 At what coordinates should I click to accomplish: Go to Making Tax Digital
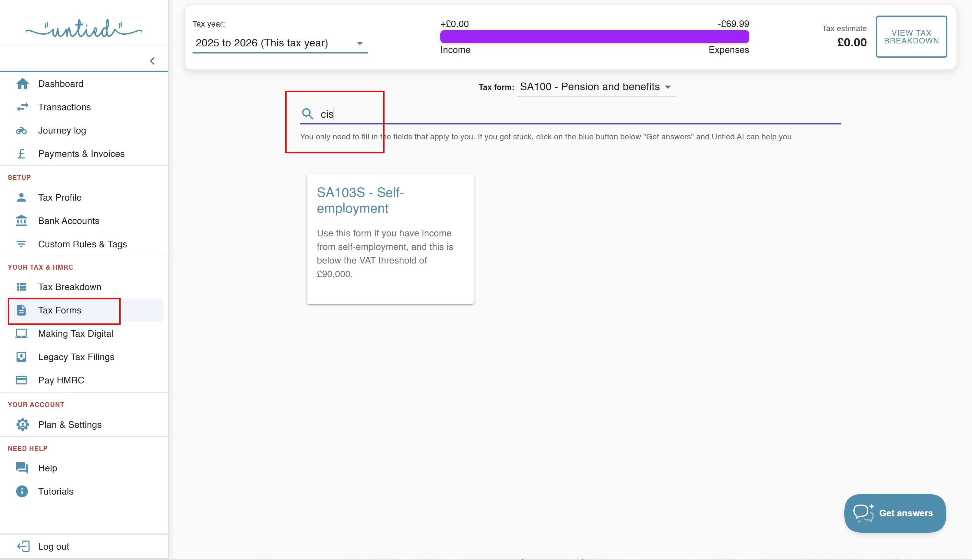(76, 333)
